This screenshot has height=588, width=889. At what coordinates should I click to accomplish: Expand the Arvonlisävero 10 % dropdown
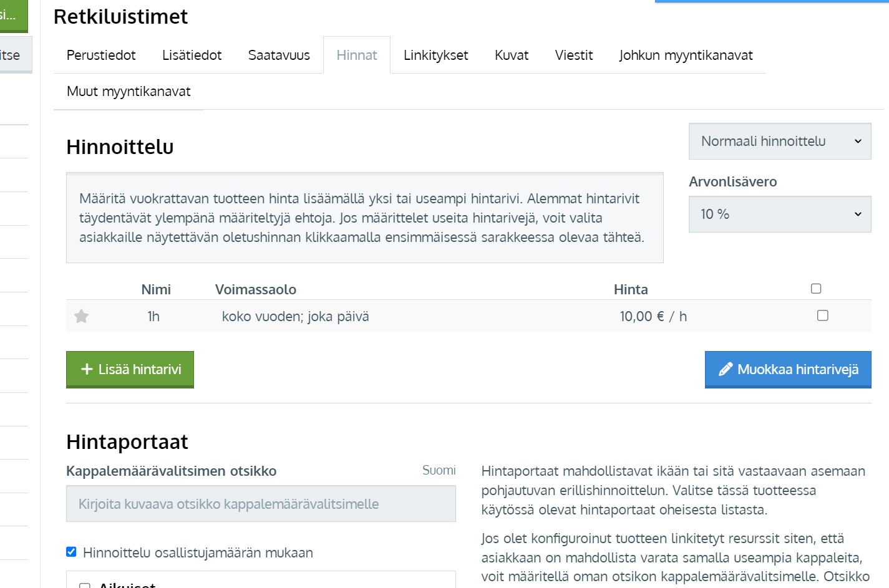[x=779, y=214]
